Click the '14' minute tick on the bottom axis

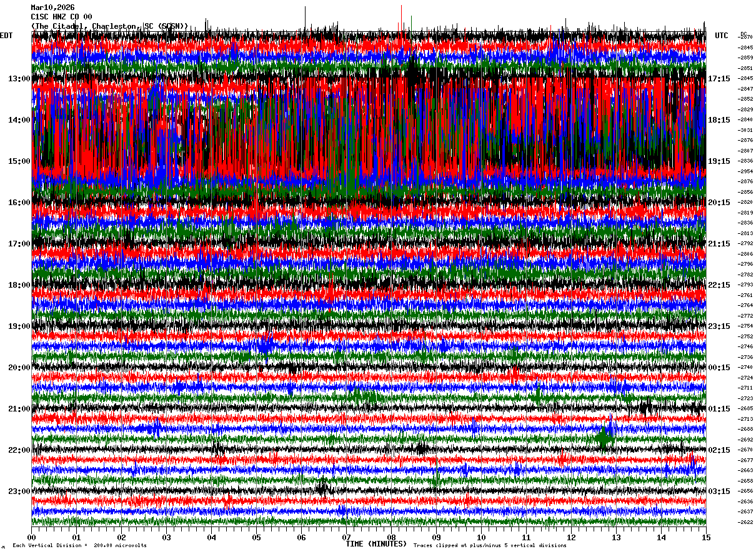tap(662, 537)
